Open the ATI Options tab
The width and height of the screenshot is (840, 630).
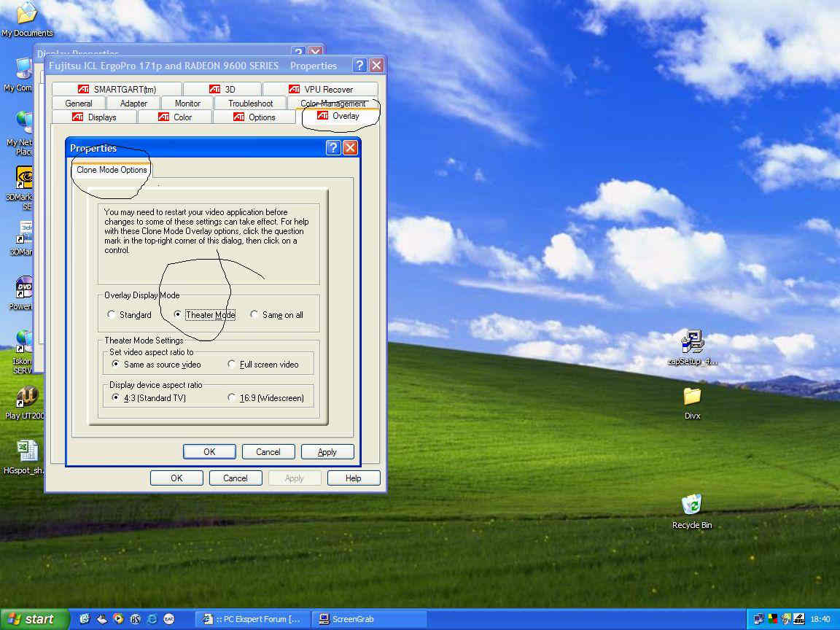[254, 117]
